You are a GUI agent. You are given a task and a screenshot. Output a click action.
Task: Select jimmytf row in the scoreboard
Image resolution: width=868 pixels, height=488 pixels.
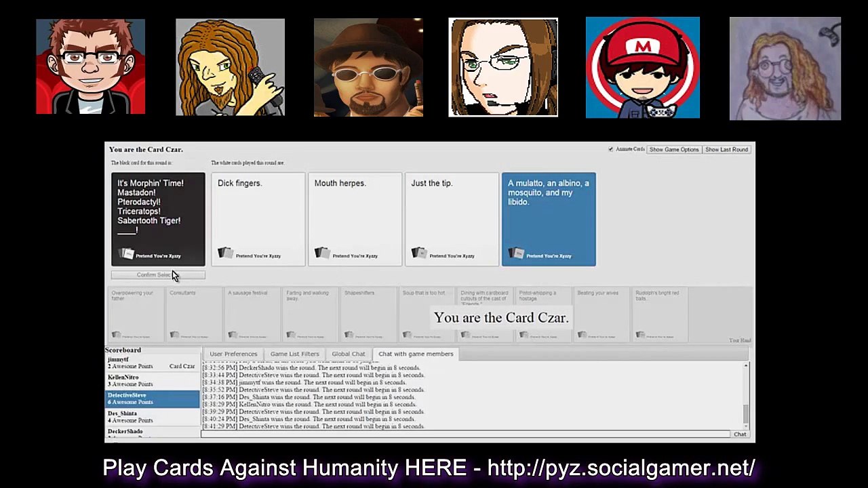coord(153,363)
